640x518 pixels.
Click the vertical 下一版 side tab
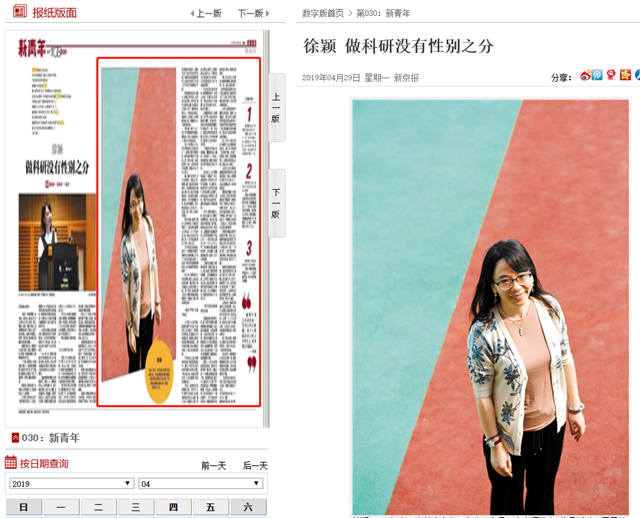(277, 203)
